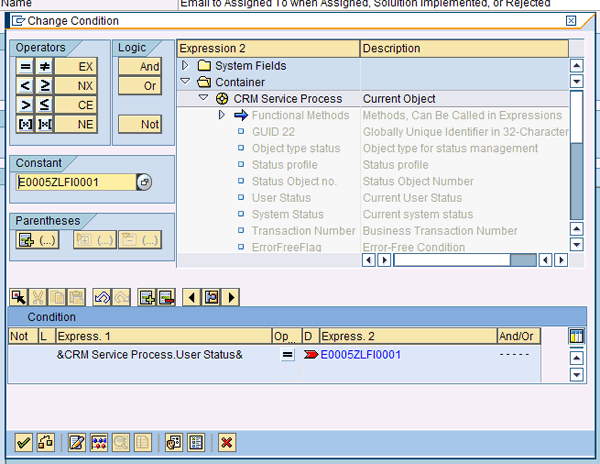Open the value help next to Constant field

click(x=144, y=182)
